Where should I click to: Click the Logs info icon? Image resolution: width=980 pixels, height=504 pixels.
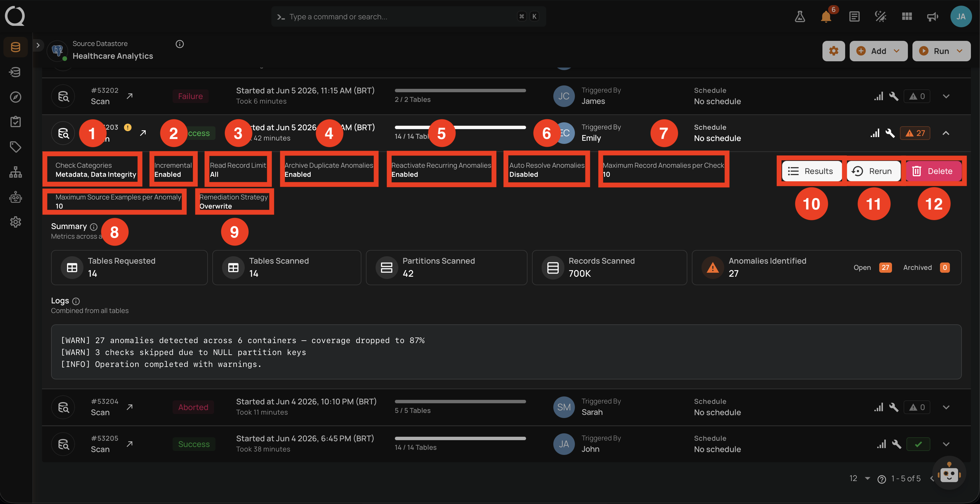(x=76, y=301)
